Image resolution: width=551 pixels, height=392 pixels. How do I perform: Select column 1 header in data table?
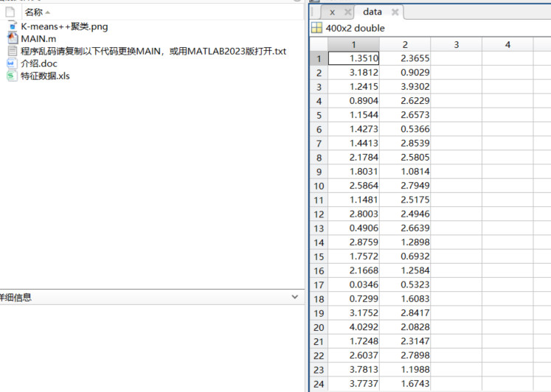[x=353, y=45]
